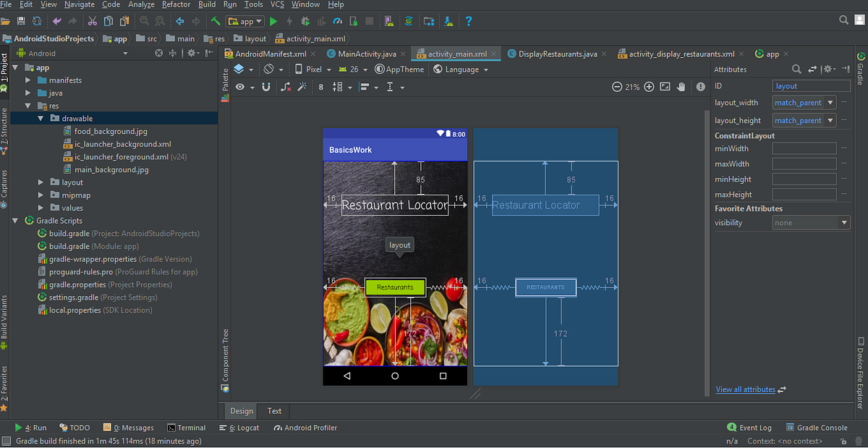Open Logcat with the magnet-style search icons hidden? Select zoom-to-fit icon

tap(665, 86)
